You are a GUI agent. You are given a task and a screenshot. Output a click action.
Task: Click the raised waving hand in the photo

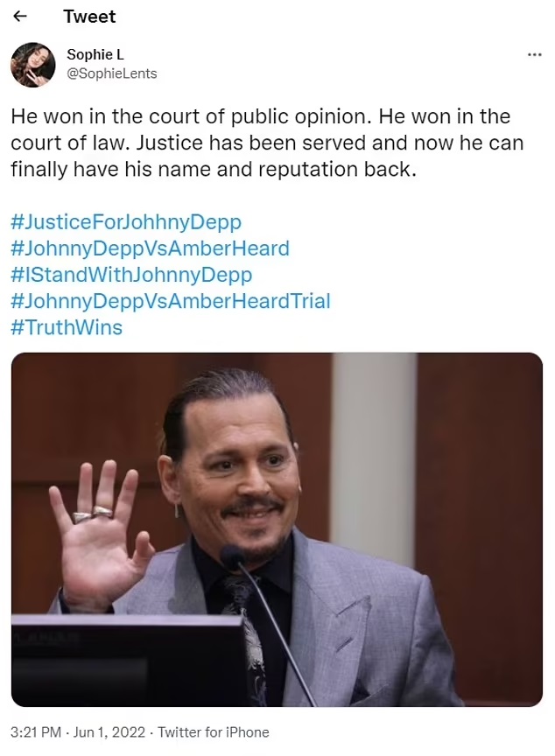98,534
